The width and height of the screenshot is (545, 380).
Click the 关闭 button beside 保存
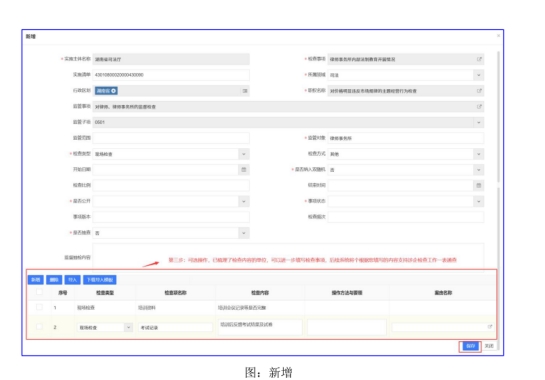click(x=489, y=346)
